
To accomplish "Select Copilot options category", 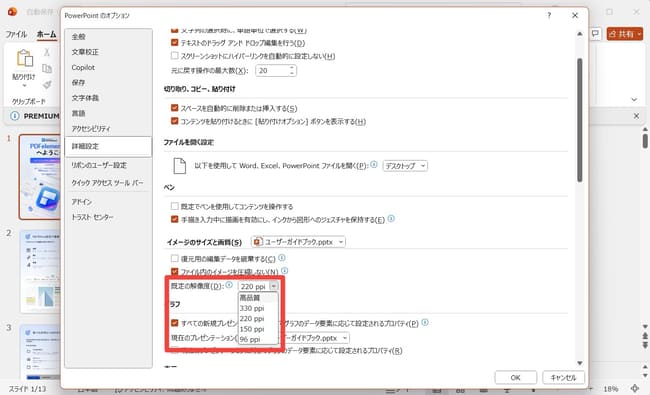I will click(x=109, y=67).
